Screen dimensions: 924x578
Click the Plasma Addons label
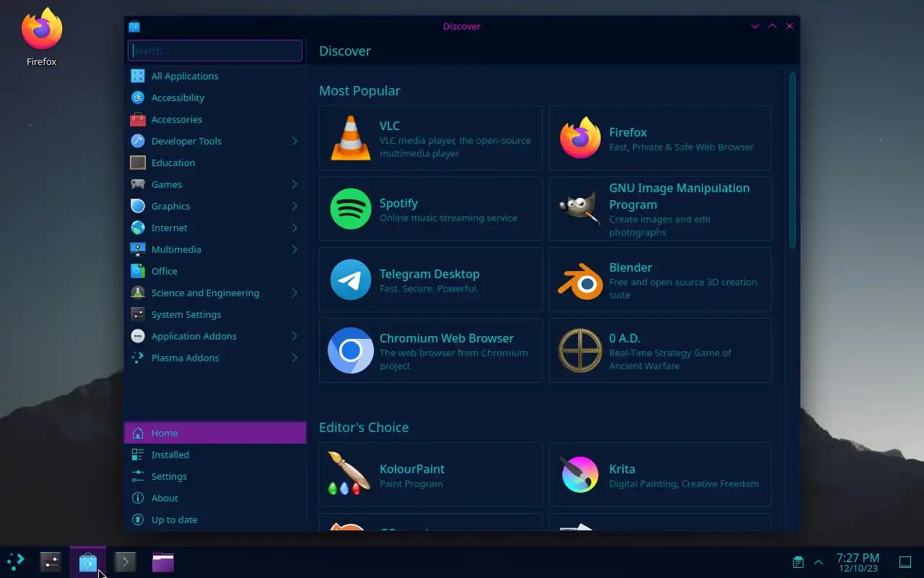tap(185, 358)
